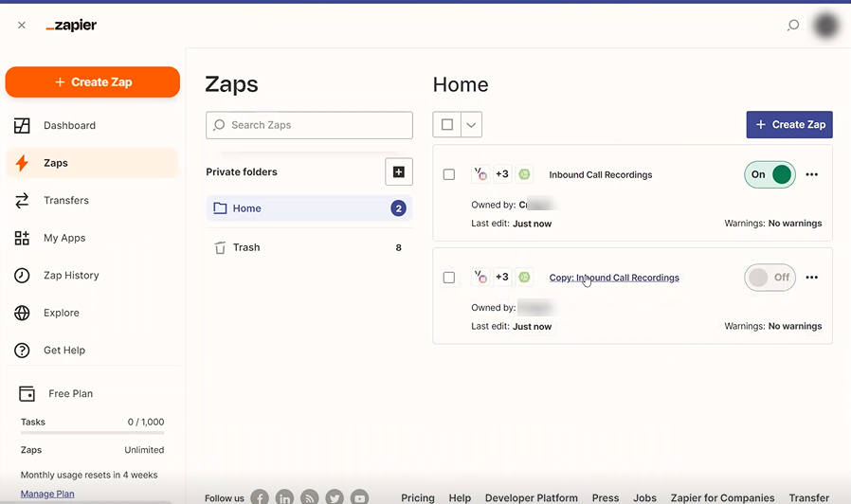Viewport: 851px width, 504px height.
Task: Open the Developer Platform footer link
Action: click(x=532, y=497)
